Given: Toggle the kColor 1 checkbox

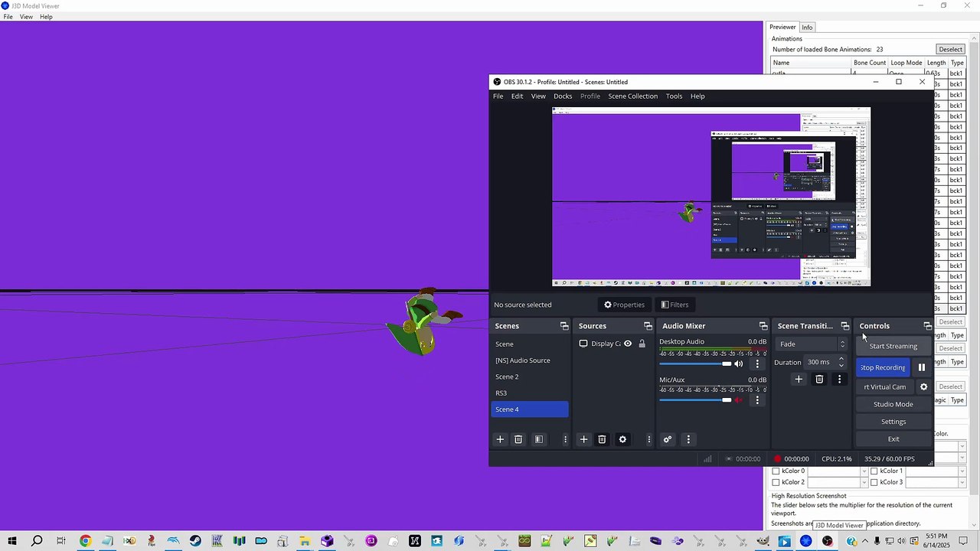Looking at the screenshot, I should 874,471.
